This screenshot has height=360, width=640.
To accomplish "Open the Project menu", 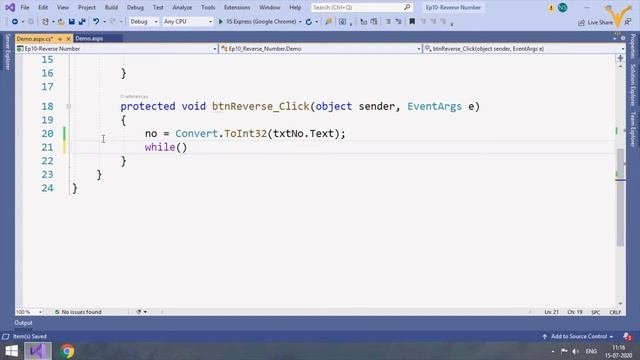I will click(87, 7).
